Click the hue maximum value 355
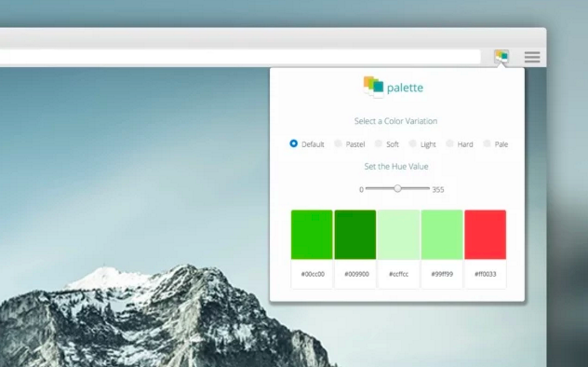The image size is (588, 367). [x=438, y=190]
